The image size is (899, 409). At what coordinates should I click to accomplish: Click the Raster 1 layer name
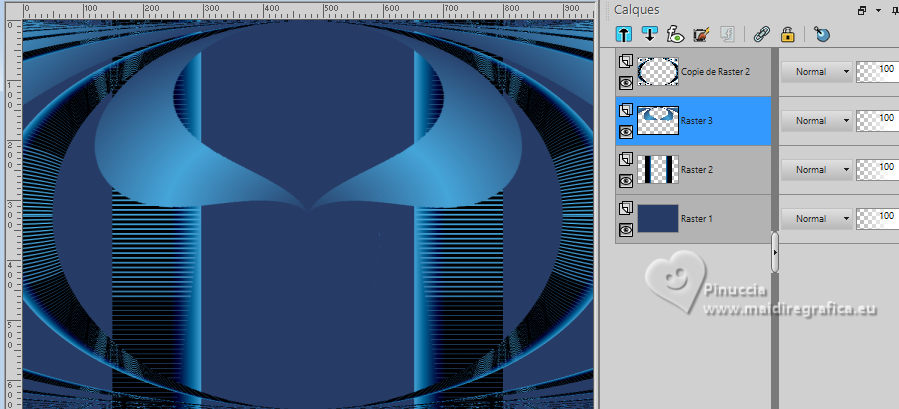pos(696,219)
